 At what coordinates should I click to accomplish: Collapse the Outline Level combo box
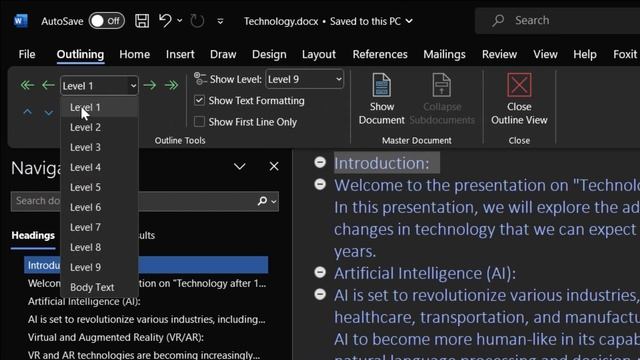[133, 86]
